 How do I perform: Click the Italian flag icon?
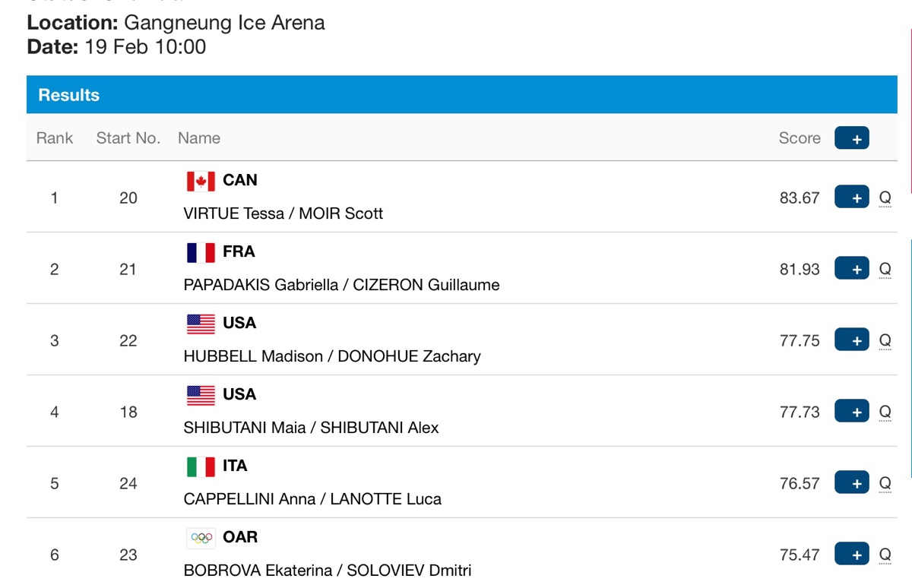[x=201, y=466]
